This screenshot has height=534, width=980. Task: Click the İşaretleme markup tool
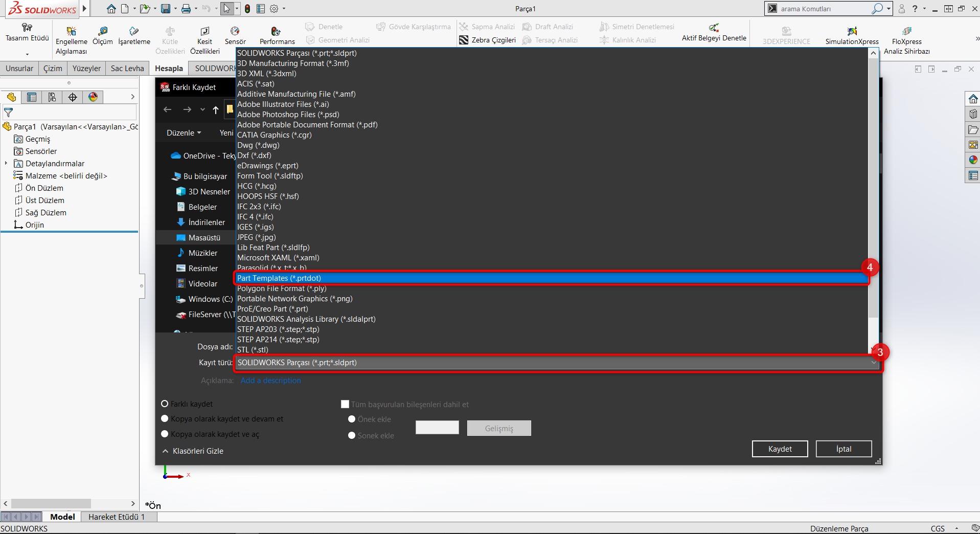point(134,36)
